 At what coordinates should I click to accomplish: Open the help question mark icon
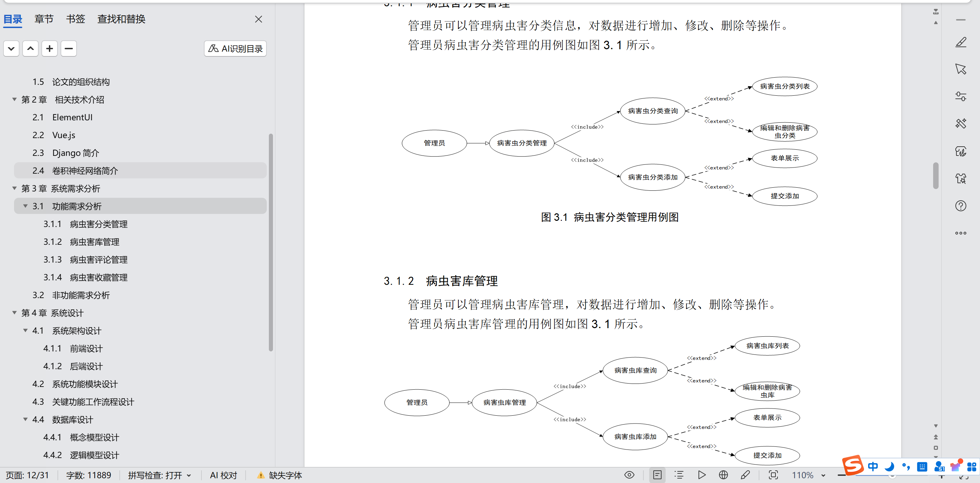pyautogui.click(x=961, y=206)
